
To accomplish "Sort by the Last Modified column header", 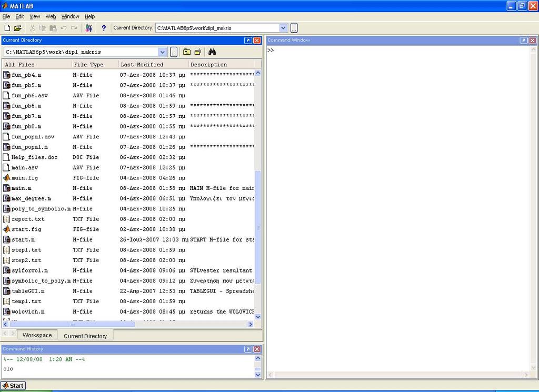I will tap(153, 65).
